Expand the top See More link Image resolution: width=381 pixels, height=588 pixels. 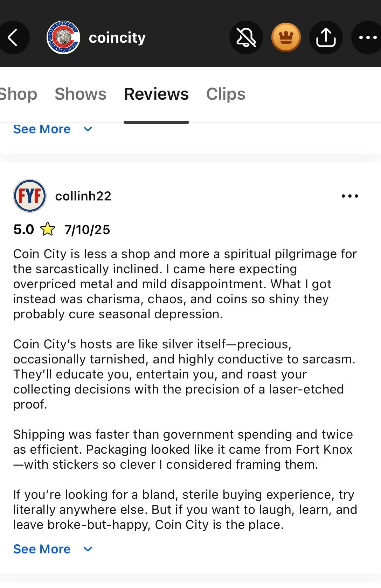click(x=42, y=129)
